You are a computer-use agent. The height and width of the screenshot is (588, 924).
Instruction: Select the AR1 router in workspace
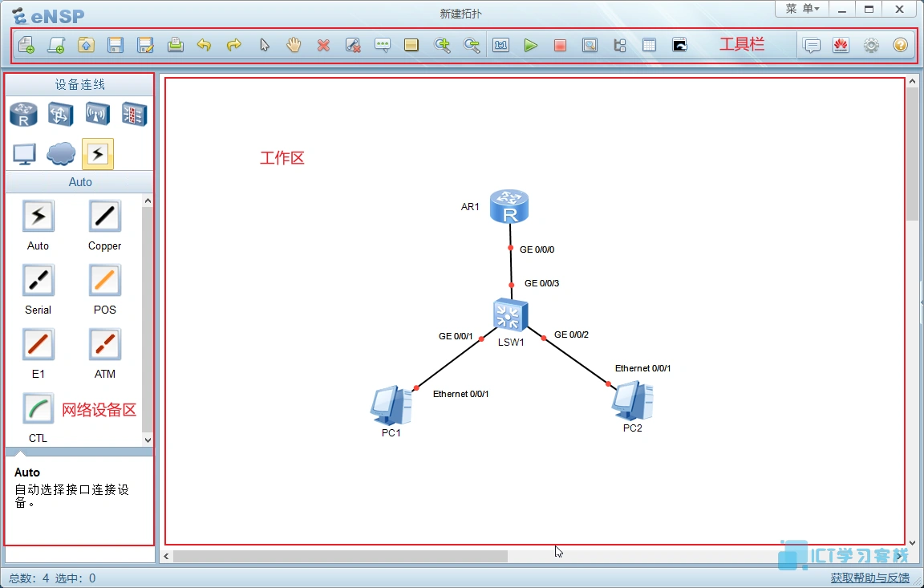pos(509,206)
